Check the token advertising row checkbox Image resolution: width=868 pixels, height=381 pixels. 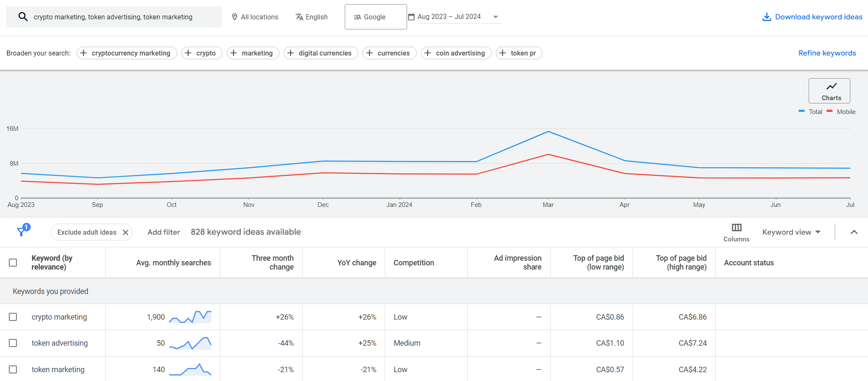tap(13, 343)
